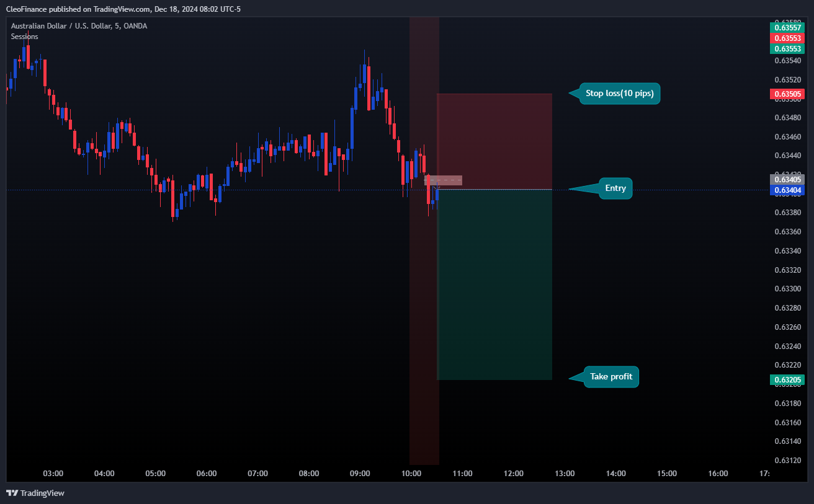Screen dimensions: 814x504
Task: Select the green take-profit zone of the position
Action: tap(494, 285)
